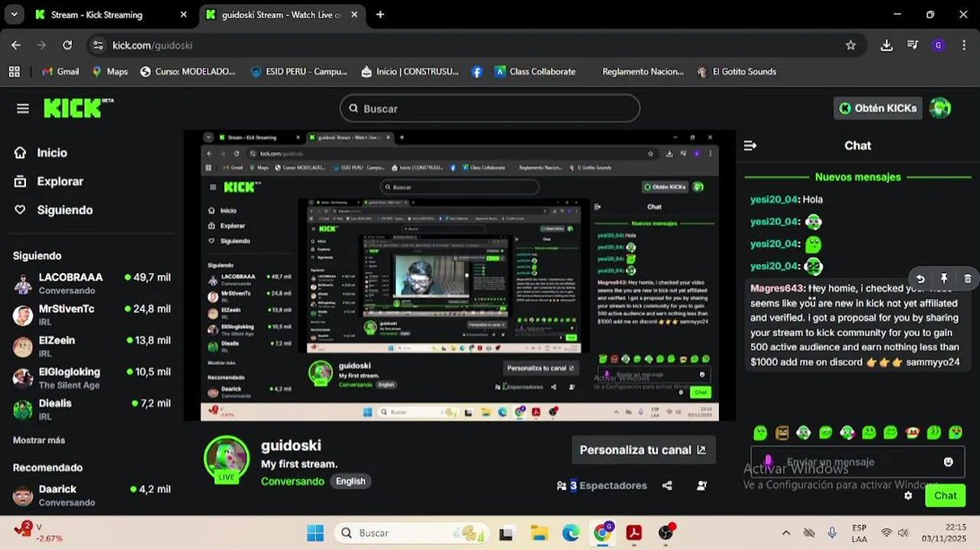Click the English language tag
Viewport: 980px width, 550px height.
[x=350, y=481]
